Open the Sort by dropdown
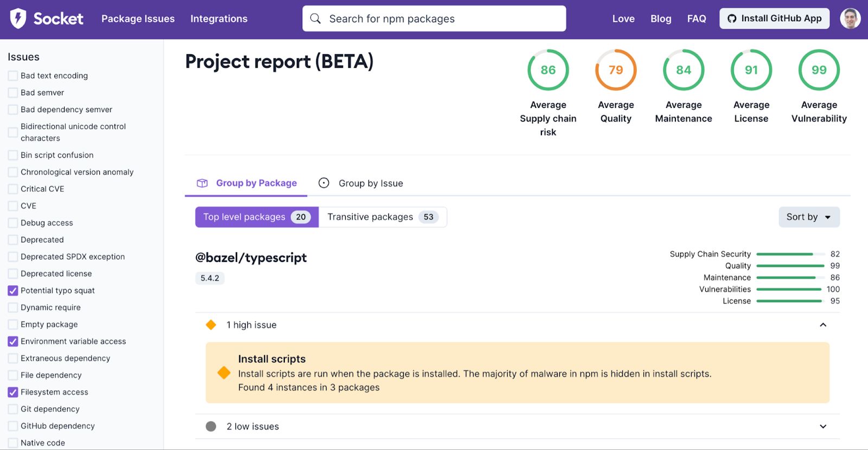 [x=809, y=217]
